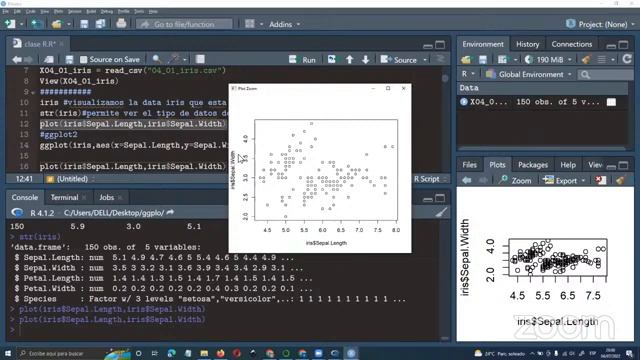Remove the current plot
The height and width of the screenshot is (360, 640).
coord(601,180)
